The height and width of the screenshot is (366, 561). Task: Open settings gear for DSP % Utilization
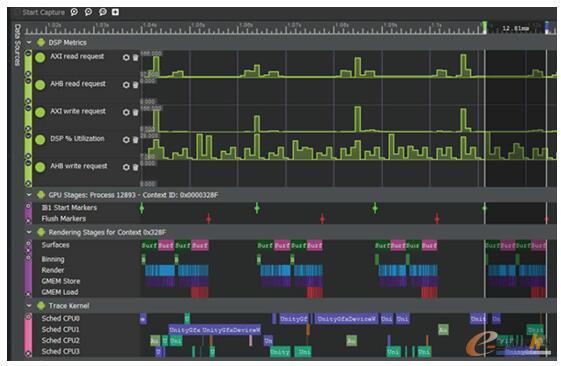click(x=126, y=140)
